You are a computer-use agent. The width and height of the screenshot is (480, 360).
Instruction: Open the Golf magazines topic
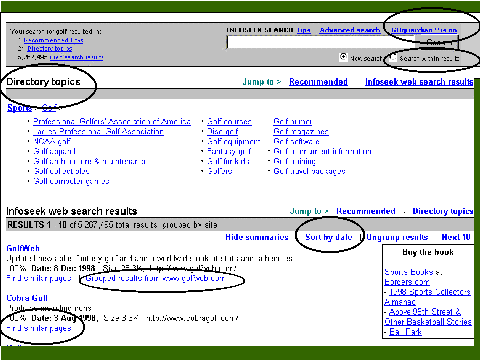click(301, 132)
